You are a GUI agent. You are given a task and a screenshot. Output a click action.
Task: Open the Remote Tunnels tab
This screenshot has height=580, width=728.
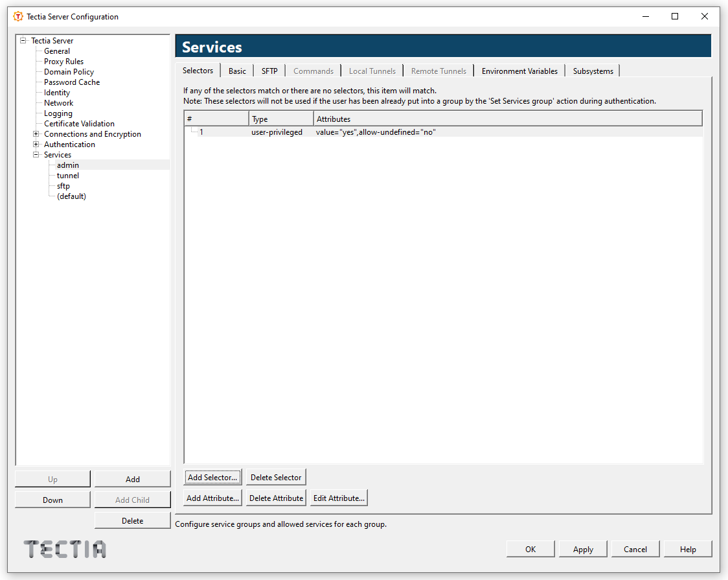point(438,71)
